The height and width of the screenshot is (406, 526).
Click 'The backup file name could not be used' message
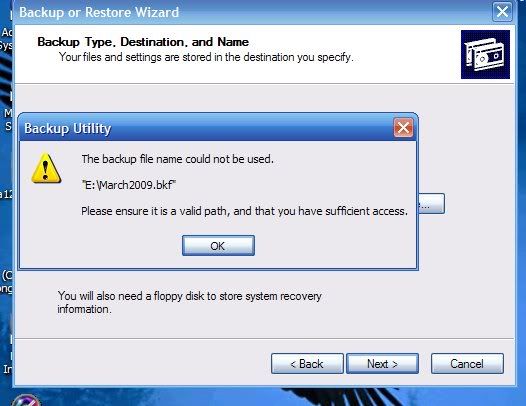pos(177,159)
